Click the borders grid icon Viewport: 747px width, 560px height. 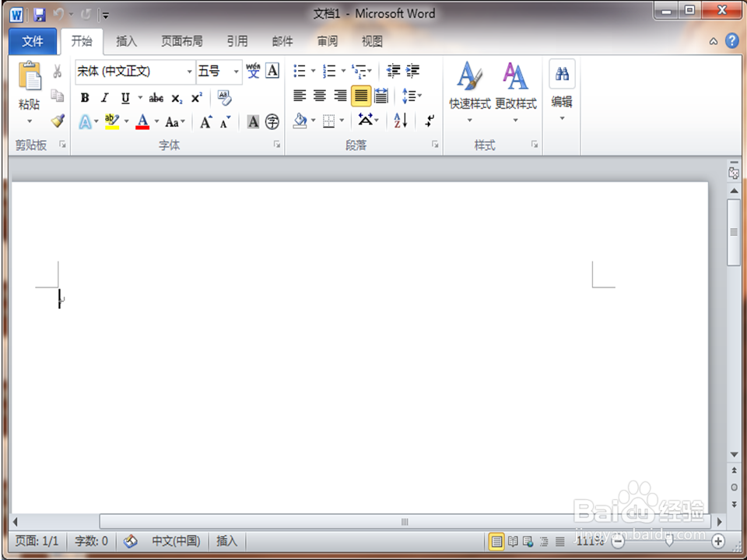click(x=328, y=121)
